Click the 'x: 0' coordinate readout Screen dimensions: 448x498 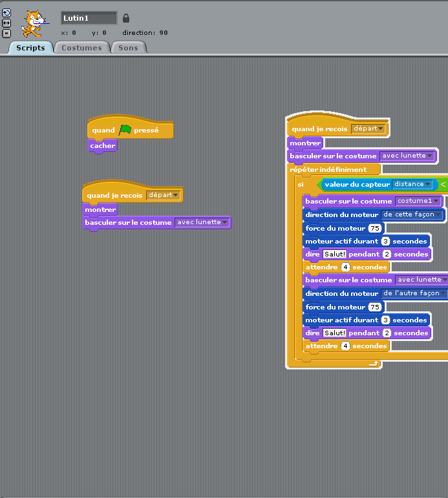click(69, 33)
